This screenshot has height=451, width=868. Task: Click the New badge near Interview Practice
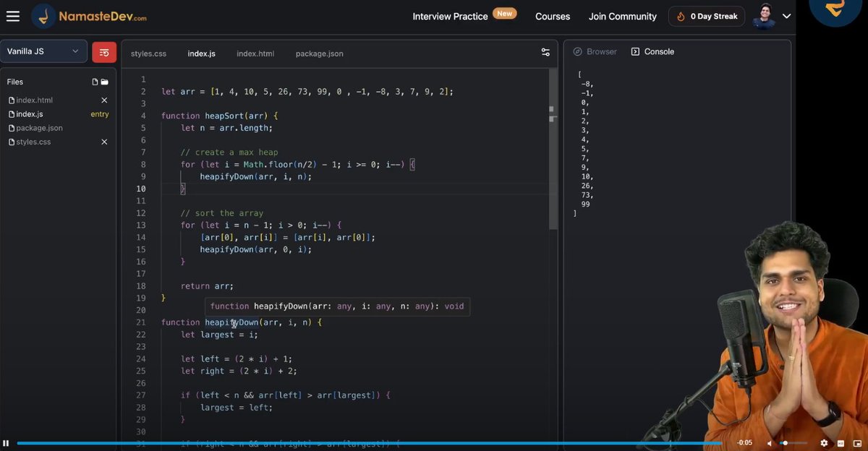pyautogui.click(x=504, y=13)
